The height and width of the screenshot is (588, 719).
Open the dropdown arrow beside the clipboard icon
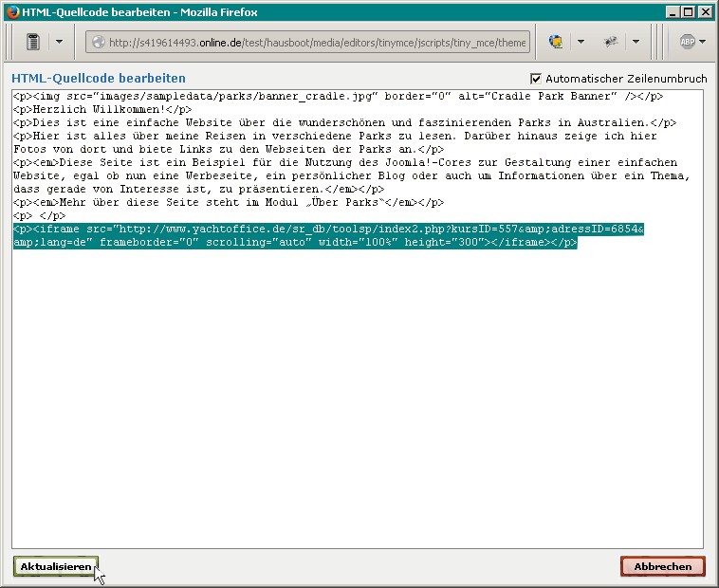tap(59, 42)
